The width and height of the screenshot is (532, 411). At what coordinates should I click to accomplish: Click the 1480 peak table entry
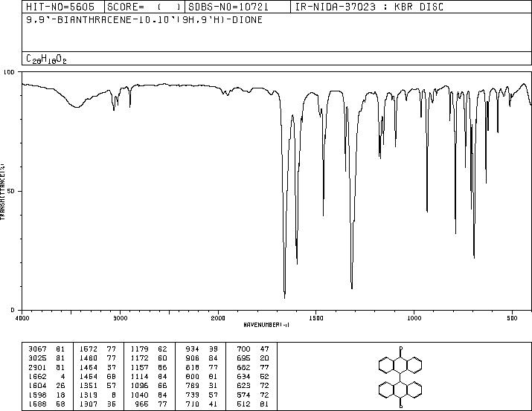coord(89,357)
